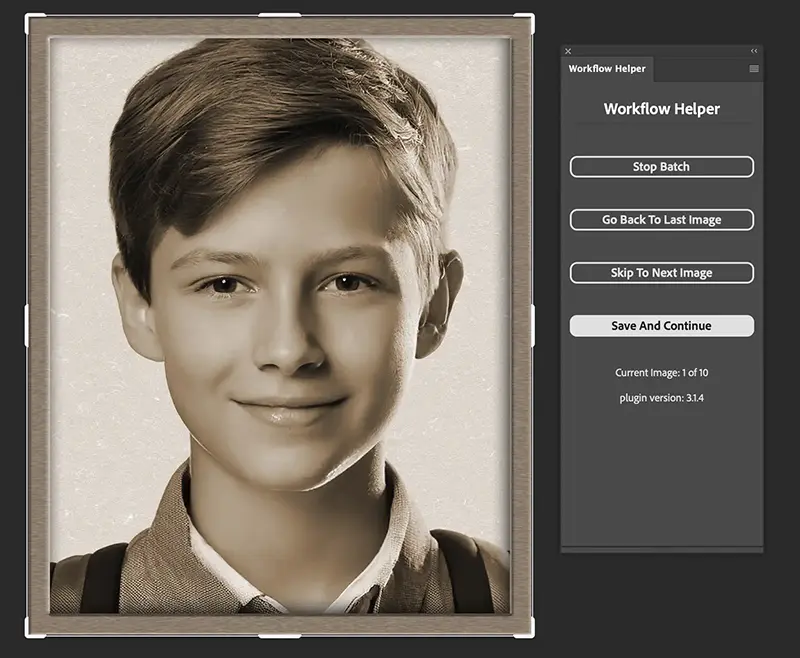The image size is (800, 658).
Task: Click the left-middle transform handle
Action: 27,326
